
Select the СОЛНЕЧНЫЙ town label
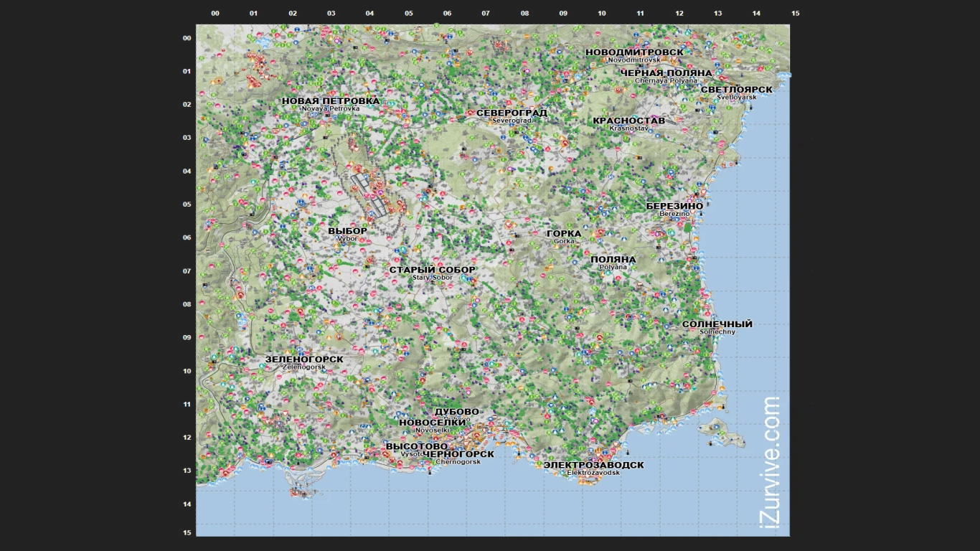click(x=717, y=324)
